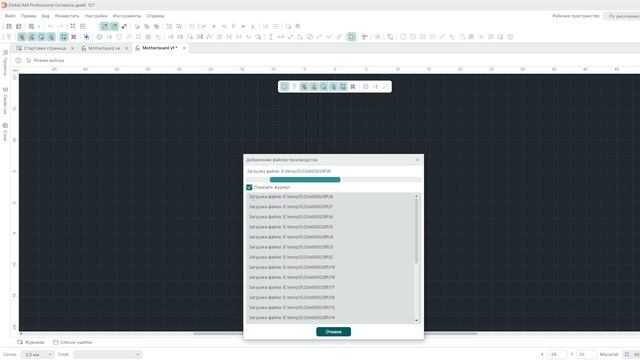
Task: Open the Слой layer dropdown
Action: click(108, 355)
